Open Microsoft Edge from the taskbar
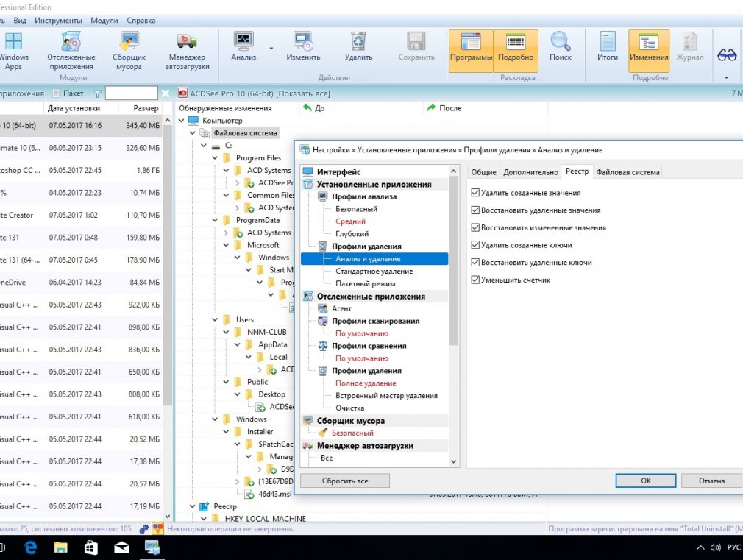This screenshot has width=743, height=560. [31, 547]
